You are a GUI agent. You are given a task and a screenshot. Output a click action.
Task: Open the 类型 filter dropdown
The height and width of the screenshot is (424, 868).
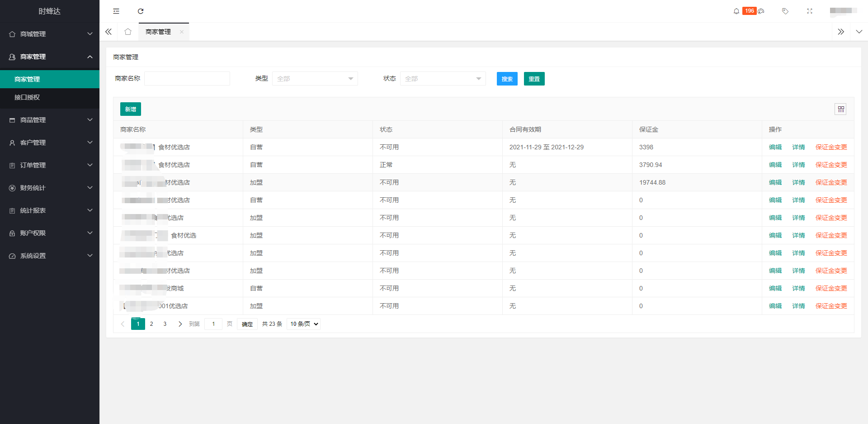click(315, 79)
